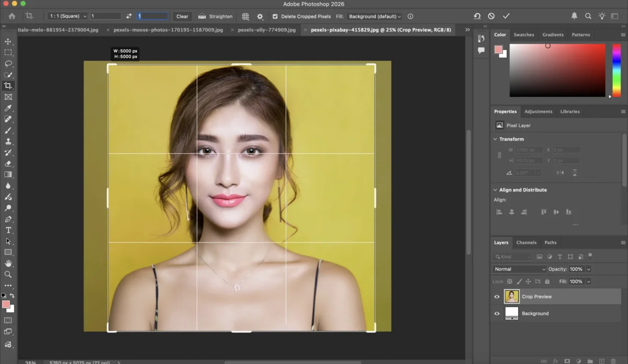Collapse the Transform section in Properties

495,139
